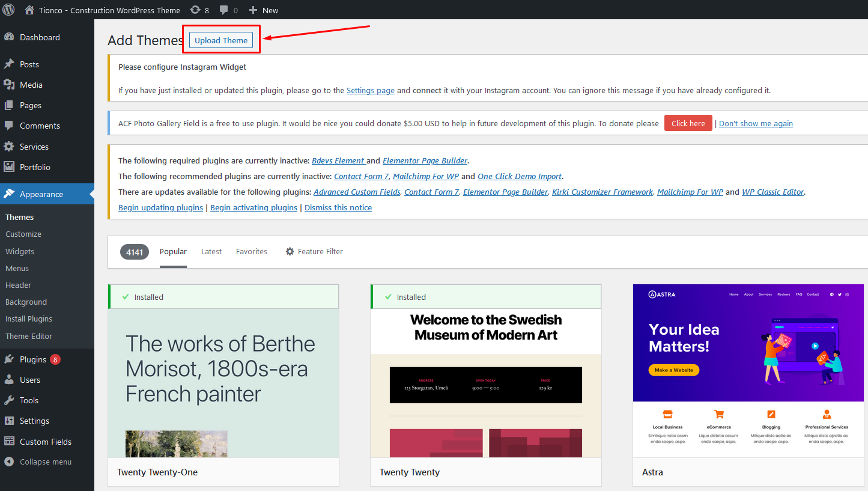This screenshot has width=868, height=491.
Task: Click the 4141 theme count badge
Action: point(135,252)
